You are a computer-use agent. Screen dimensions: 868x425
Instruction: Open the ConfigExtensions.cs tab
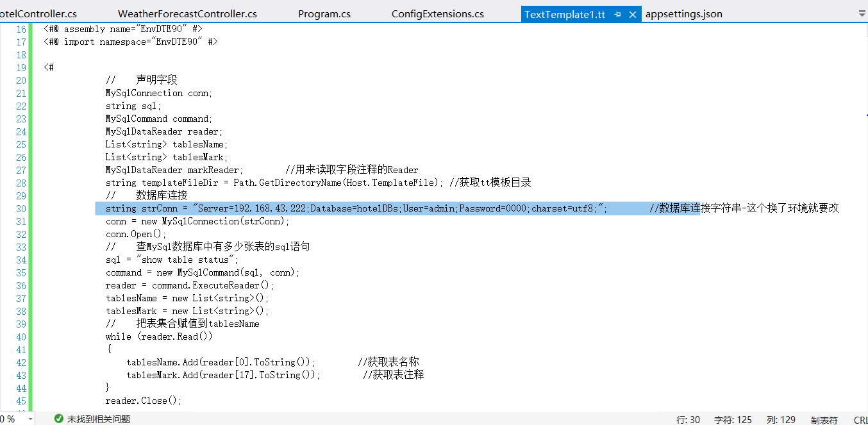(438, 13)
